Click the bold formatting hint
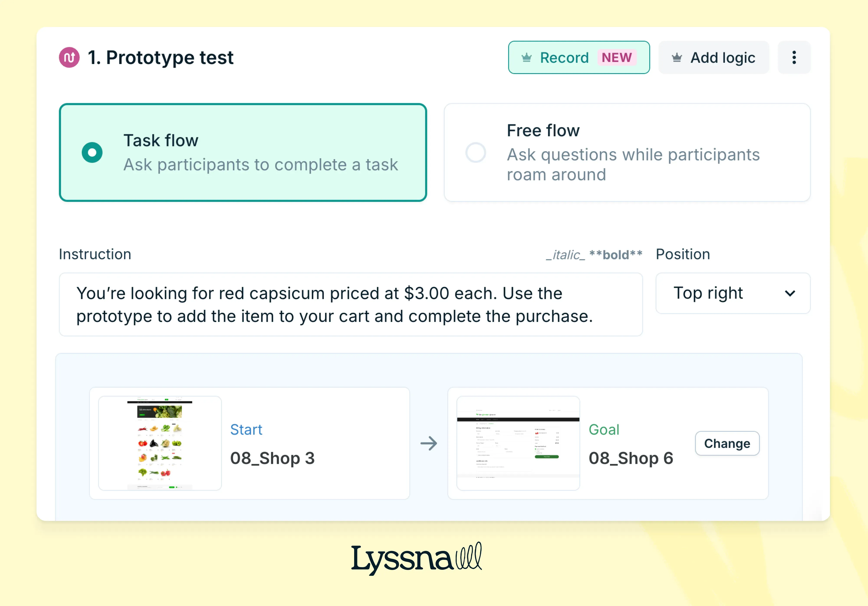 615,255
